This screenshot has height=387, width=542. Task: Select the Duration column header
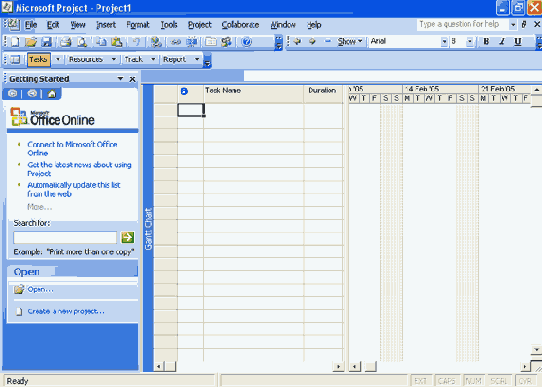coord(324,94)
